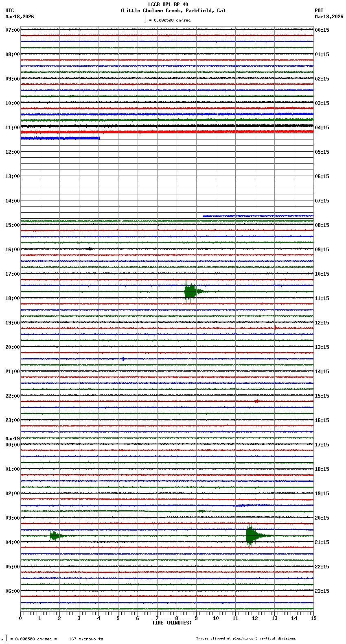Click the 00:15 PDT time label

322,30
